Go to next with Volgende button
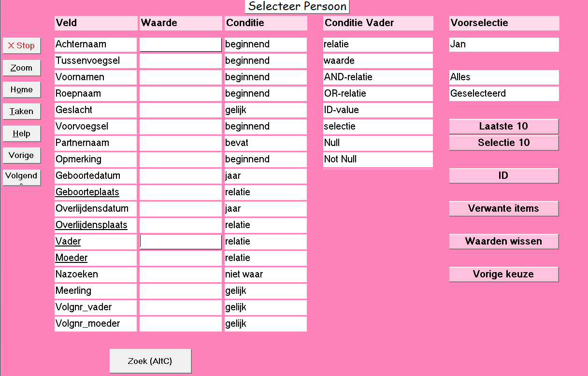588x376 pixels. [x=22, y=177]
